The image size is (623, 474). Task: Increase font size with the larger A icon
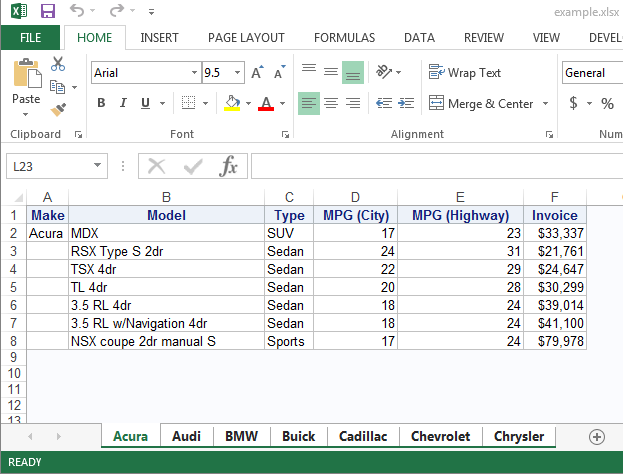tap(257, 73)
